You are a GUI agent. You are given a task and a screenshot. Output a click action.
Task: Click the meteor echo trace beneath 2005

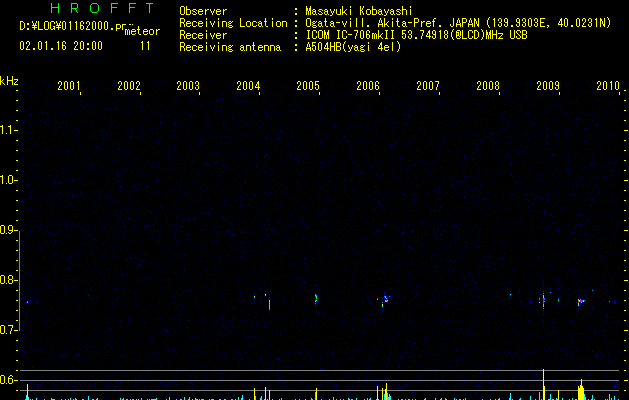click(x=316, y=299)
